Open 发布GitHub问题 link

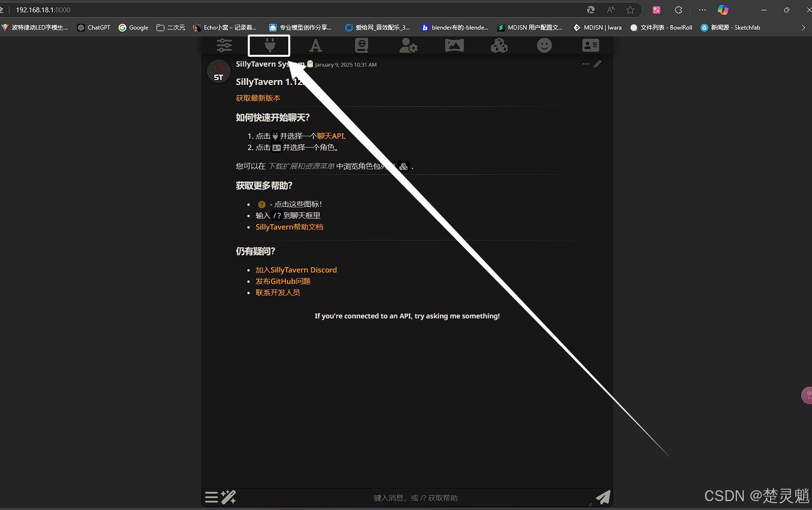tap(283, 281)
